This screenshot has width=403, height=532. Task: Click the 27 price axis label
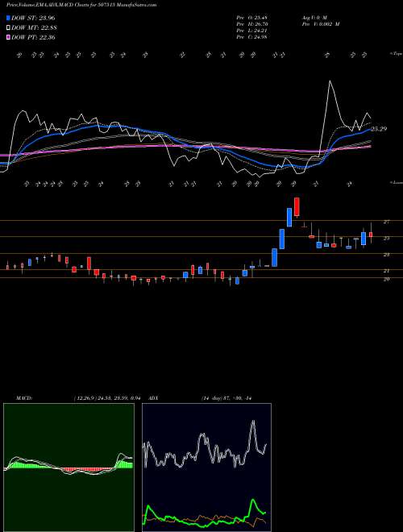386,222
